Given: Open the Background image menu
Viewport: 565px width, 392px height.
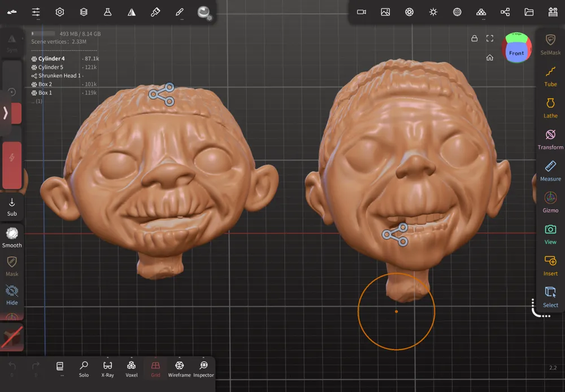Looking at the screenshot, I should click(385, 12).
